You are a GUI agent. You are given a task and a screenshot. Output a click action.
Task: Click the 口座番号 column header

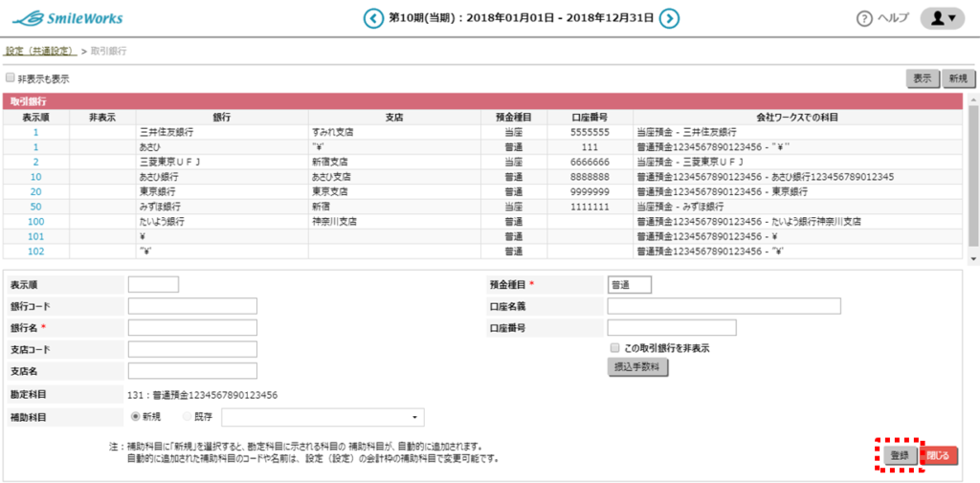590,117
